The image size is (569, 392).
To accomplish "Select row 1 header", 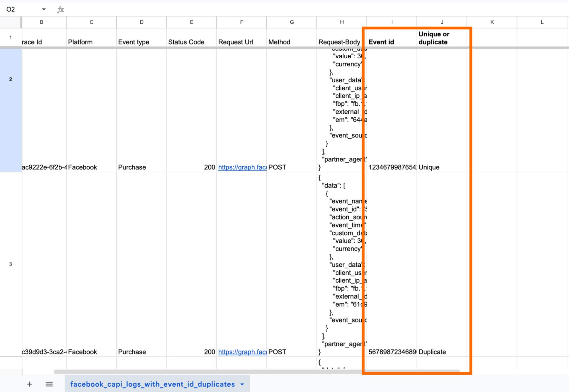I will click(11, 37).
